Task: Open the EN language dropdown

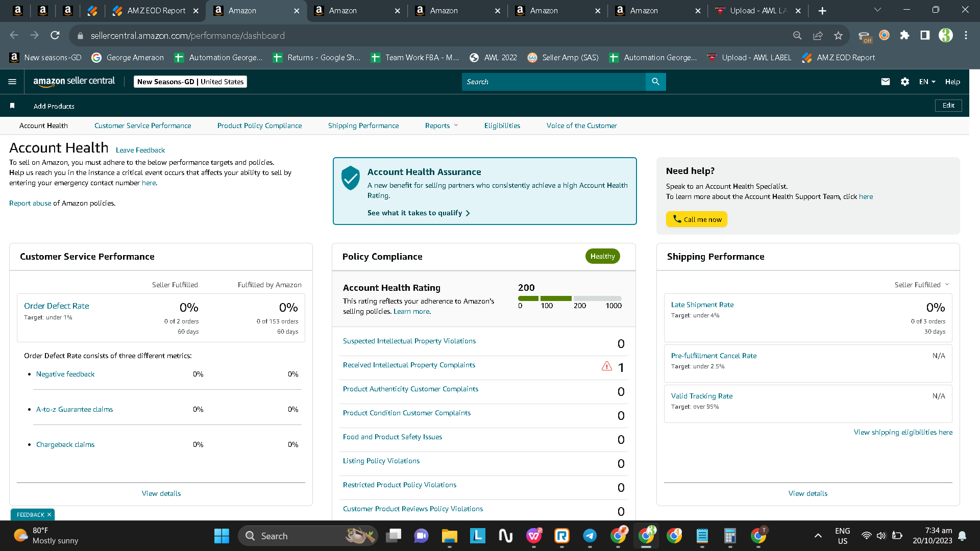Action: (x=927, y=82)
